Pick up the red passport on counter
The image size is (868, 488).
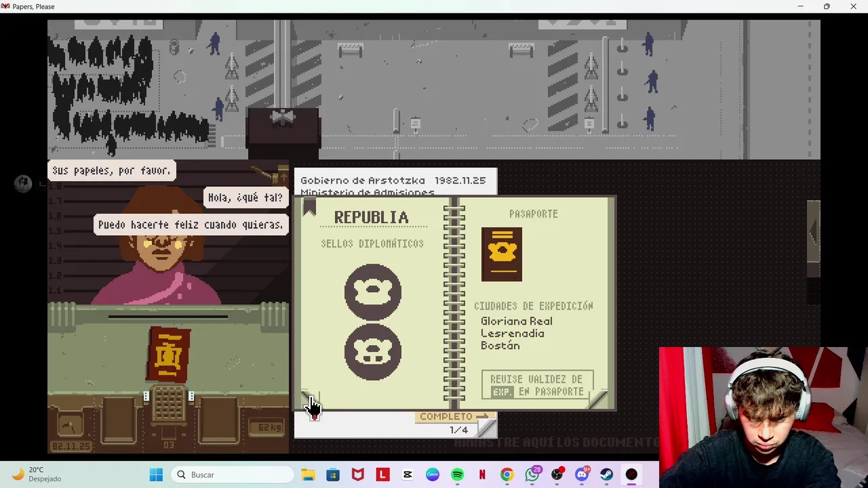(169, 355)
